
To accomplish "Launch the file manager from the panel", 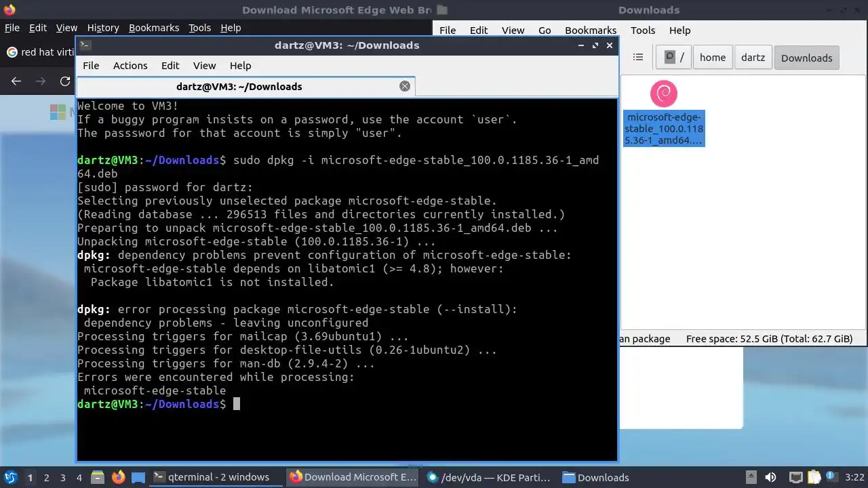I will click(97, 477).
